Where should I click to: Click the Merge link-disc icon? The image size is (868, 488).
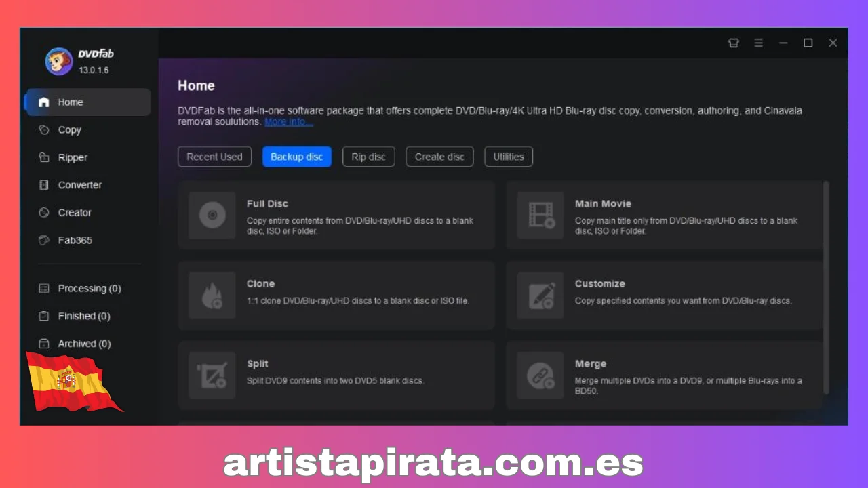[540, 375]
